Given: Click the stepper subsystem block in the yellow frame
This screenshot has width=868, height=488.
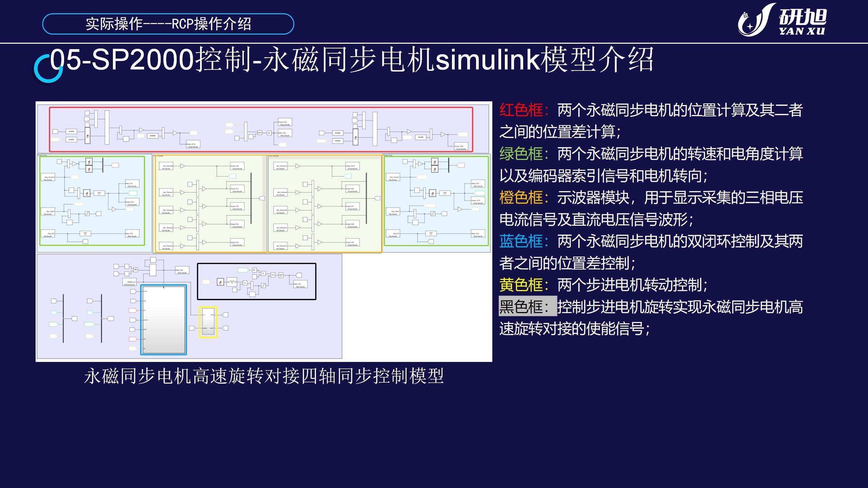Looking at the screenshot, I should point(208,322).
